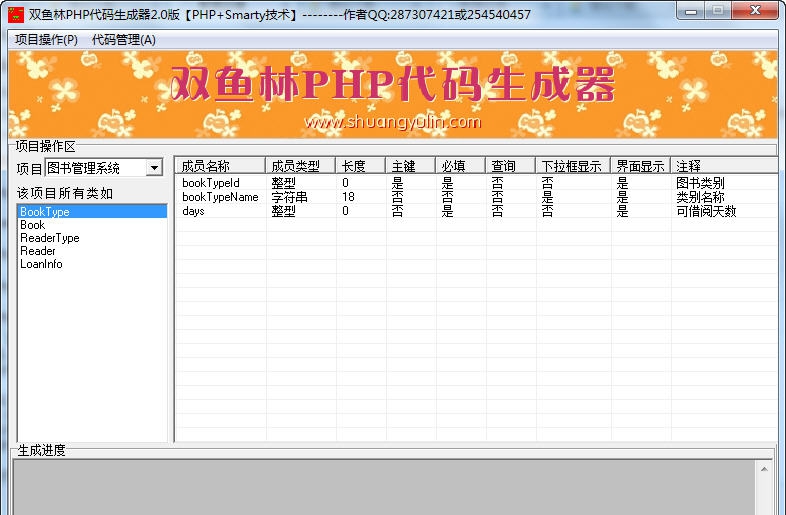Click scroll-up arrow in 生成进度 panel
Image resolution: width=786 pixels, height=515 pixels.
(x=764, y=469)
